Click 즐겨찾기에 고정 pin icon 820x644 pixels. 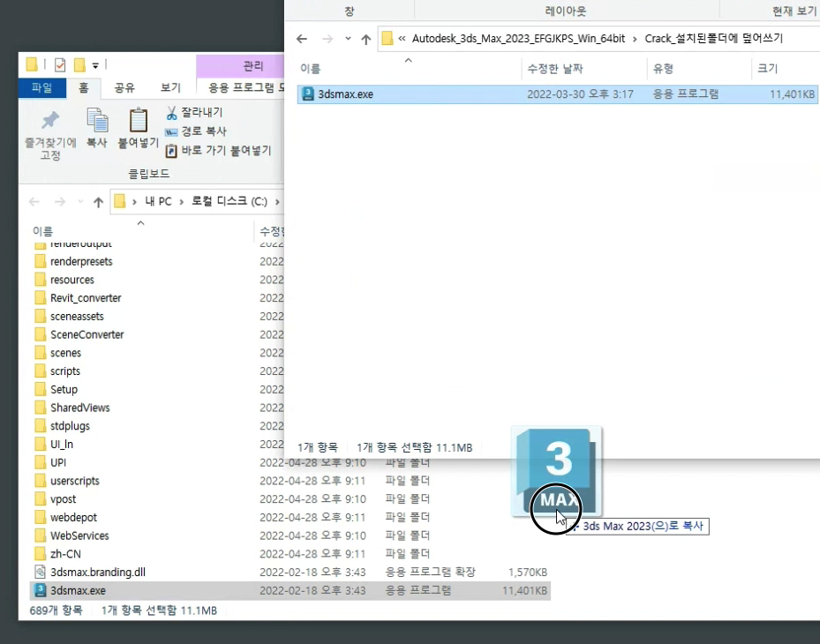point(50,121)
